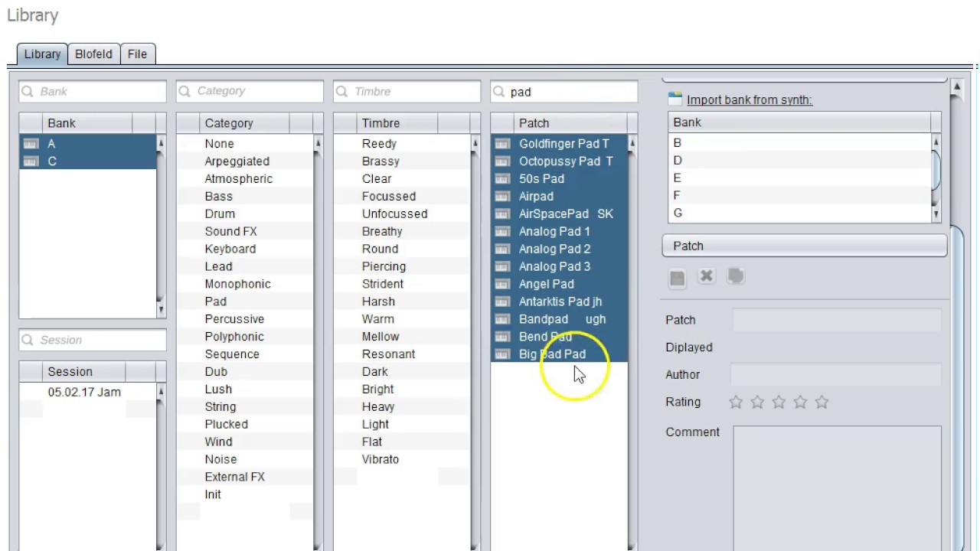The width and height of the screenshot is (980, 551).
Task: Set the rating to five stars
Action: (822, 402)
